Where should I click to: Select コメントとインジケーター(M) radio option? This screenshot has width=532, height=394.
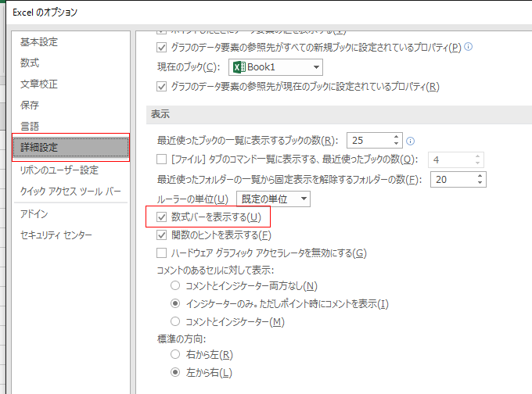[x=175, y=321]
